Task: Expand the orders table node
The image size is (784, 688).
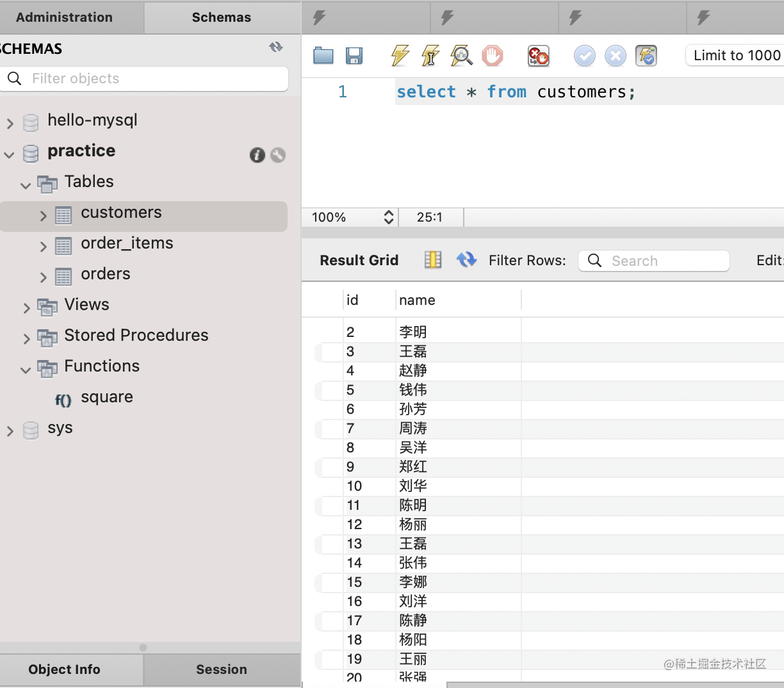Action: pos(43,277)
